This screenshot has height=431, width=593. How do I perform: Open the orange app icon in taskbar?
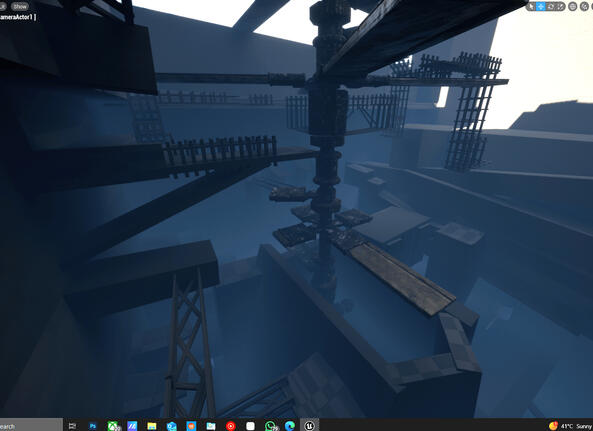191,426
